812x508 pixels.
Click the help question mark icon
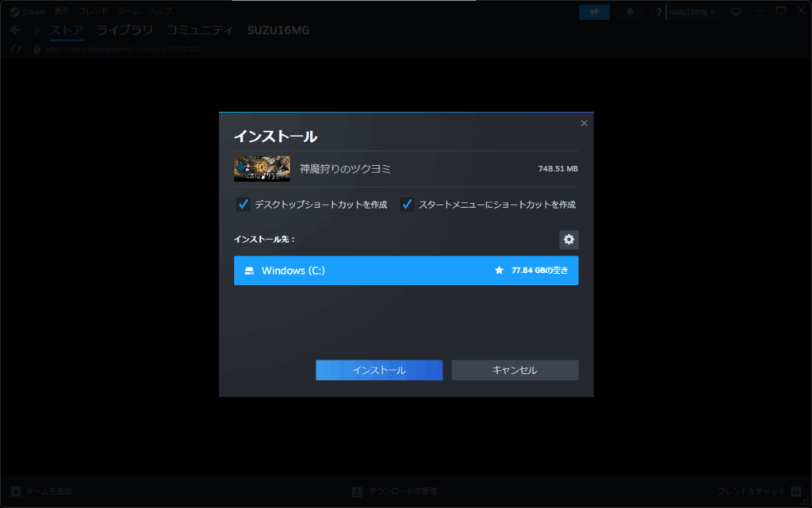(659, 12)
